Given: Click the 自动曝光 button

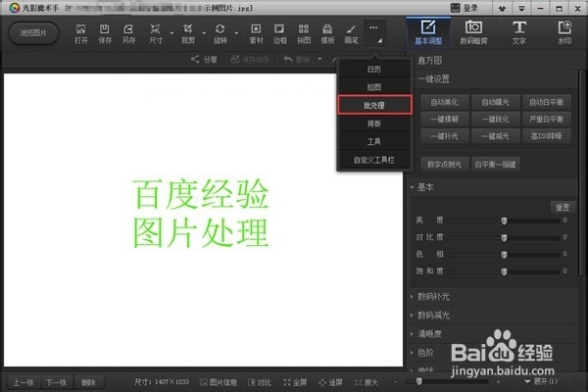Looking at the screenshot, I should pos(495,102).
